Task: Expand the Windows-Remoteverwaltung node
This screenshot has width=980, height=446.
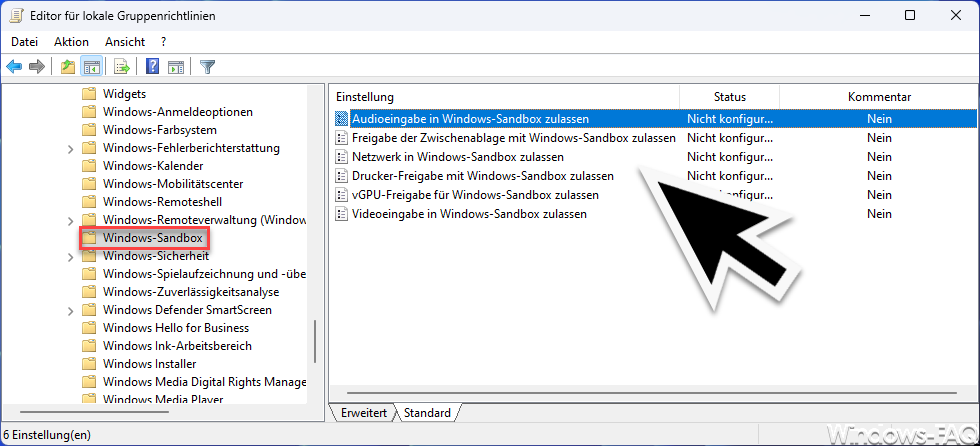Action: tap(71, 221)
